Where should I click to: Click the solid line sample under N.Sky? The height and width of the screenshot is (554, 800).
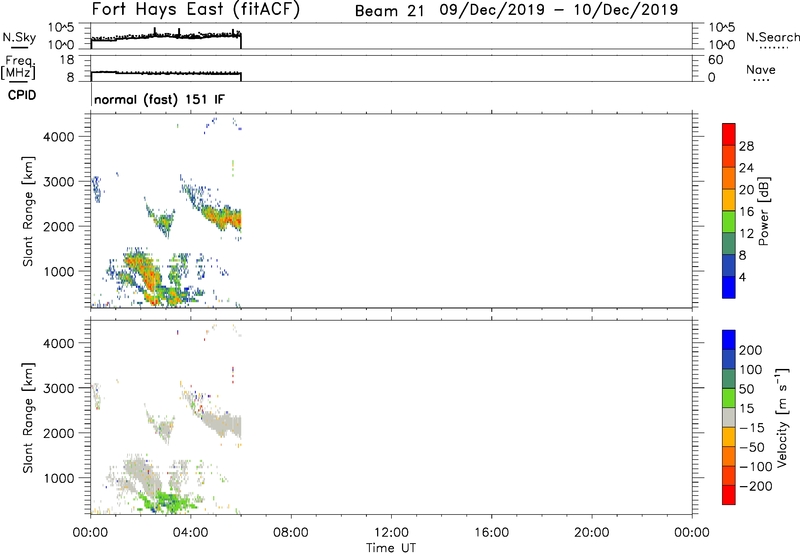coord(19,48)
